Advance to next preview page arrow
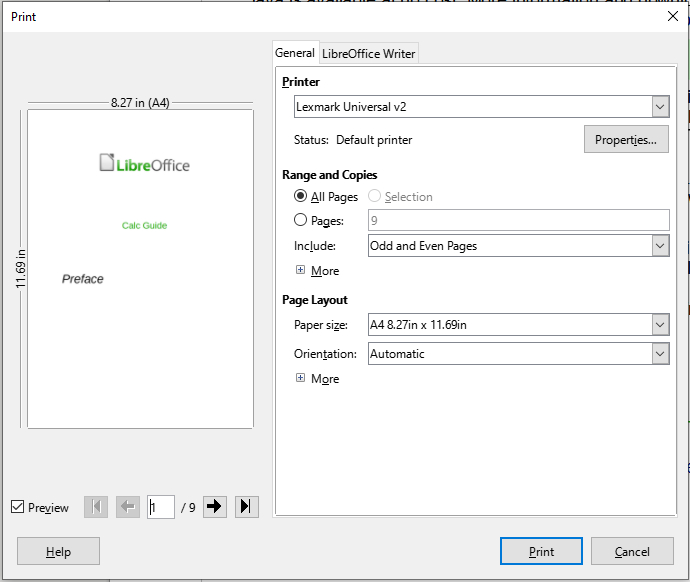 (x=215, y=507)
